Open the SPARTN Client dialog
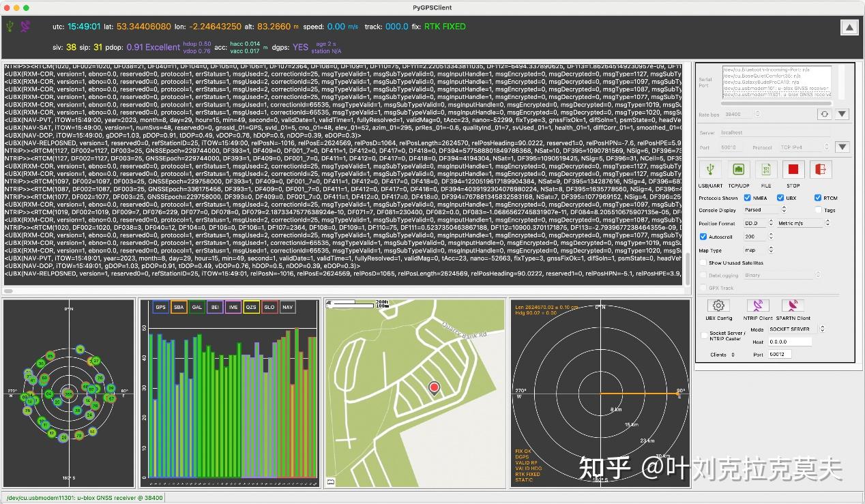The height and width of the screenshot is (504, 865). tap(792, 306)
